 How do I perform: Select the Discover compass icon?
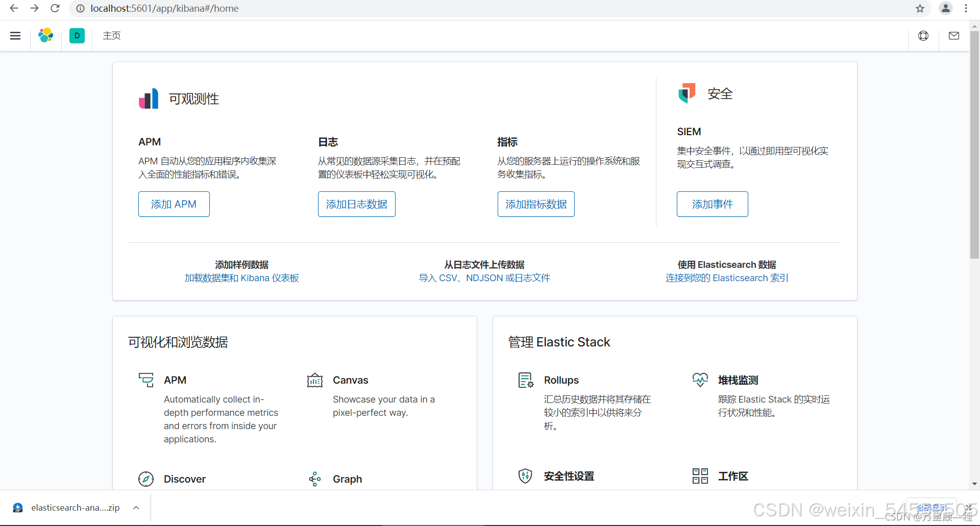pos(146,479)
